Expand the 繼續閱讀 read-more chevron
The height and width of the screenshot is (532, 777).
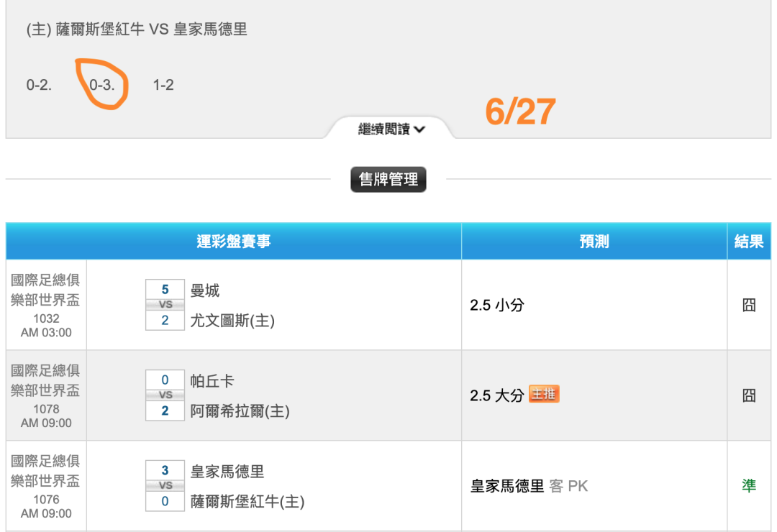(391, 129)
